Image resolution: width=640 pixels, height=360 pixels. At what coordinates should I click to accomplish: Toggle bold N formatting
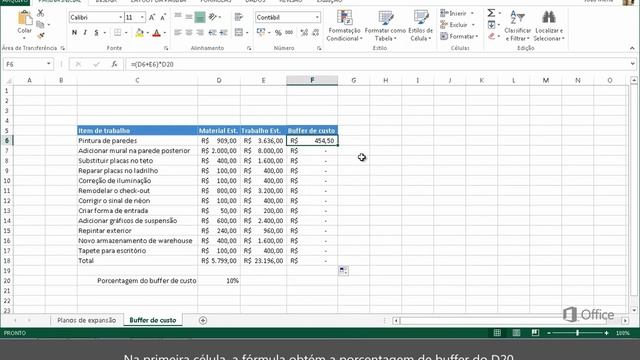click(x=74, y=33)
